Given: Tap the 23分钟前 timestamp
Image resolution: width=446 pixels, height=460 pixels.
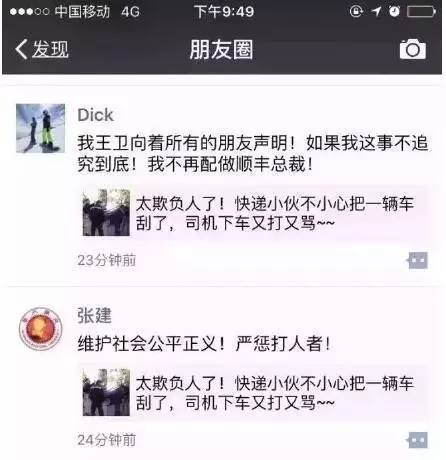Looking at the screenshot, I should point(106,260).
